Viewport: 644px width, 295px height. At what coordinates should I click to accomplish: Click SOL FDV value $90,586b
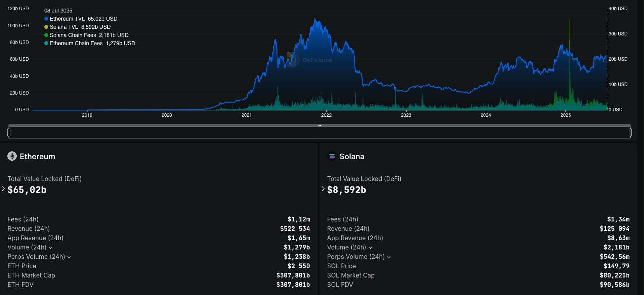pos(614,285)
